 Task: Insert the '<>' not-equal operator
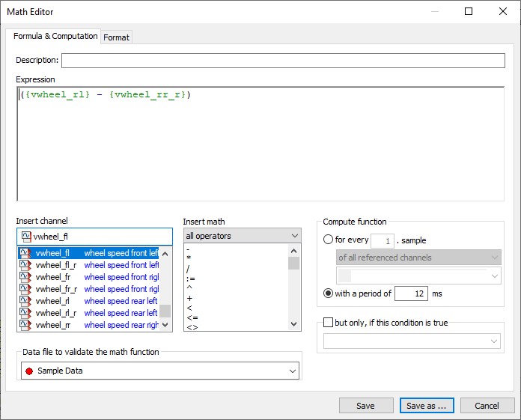click(192, 327)
